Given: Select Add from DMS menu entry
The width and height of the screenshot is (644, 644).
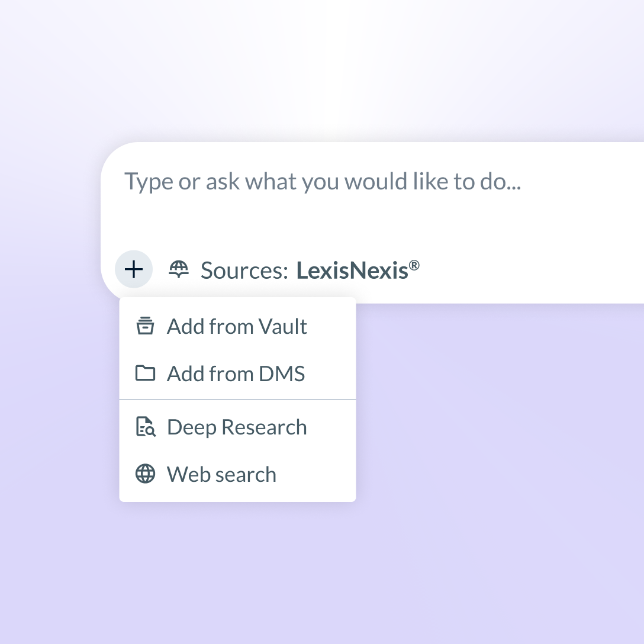Looking at the screenshot, I should (237, 373).
